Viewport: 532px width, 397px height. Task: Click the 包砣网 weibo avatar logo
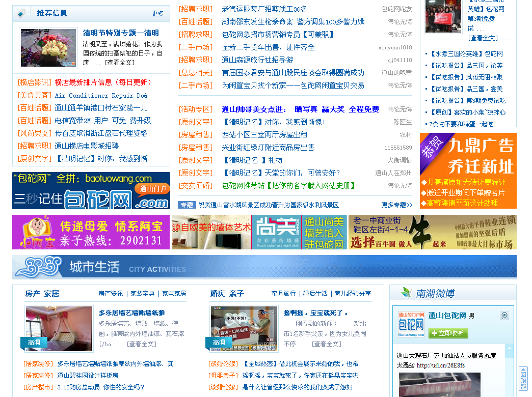pos(411,324)
